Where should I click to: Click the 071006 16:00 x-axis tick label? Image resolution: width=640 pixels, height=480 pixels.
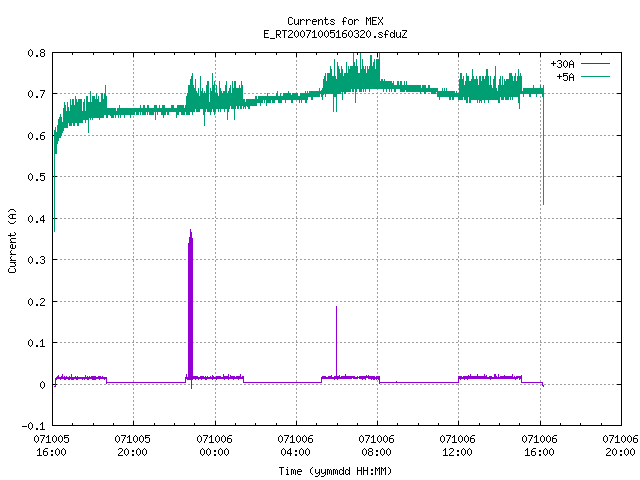click(540, 446)
